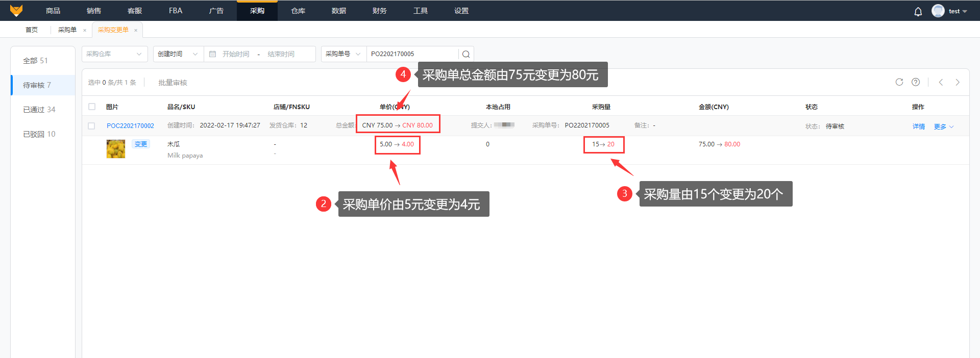This screenshot has height=358, width=980.
Task: Check the POC2202170002 row checkbox
Action: [91, 125]
